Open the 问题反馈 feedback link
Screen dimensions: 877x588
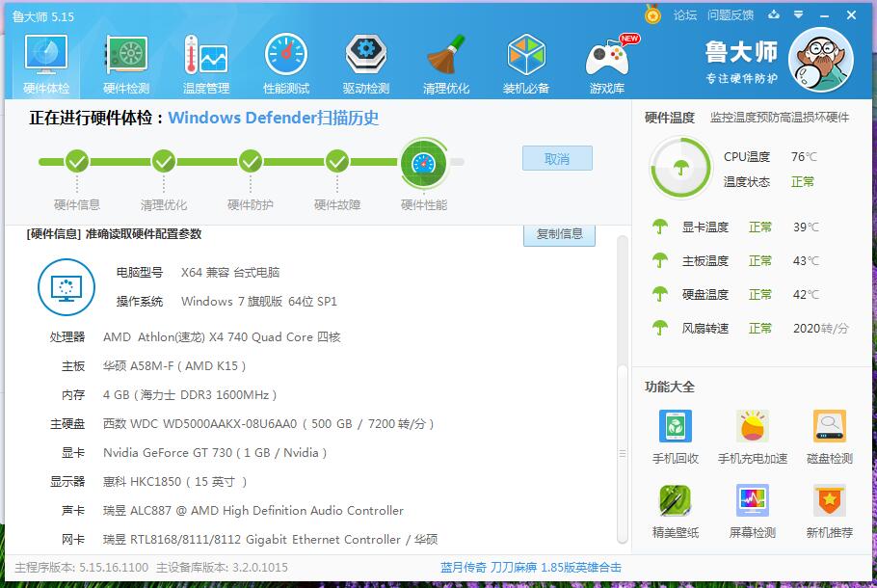pyautogui.click(x=731, y=15)
